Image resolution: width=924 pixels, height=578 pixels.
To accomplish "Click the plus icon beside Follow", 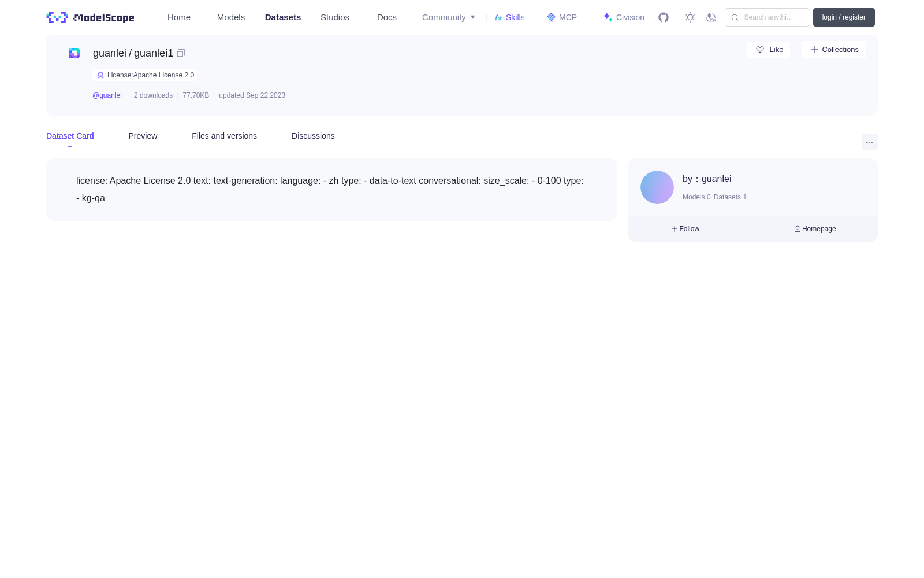I will [675, 229].
